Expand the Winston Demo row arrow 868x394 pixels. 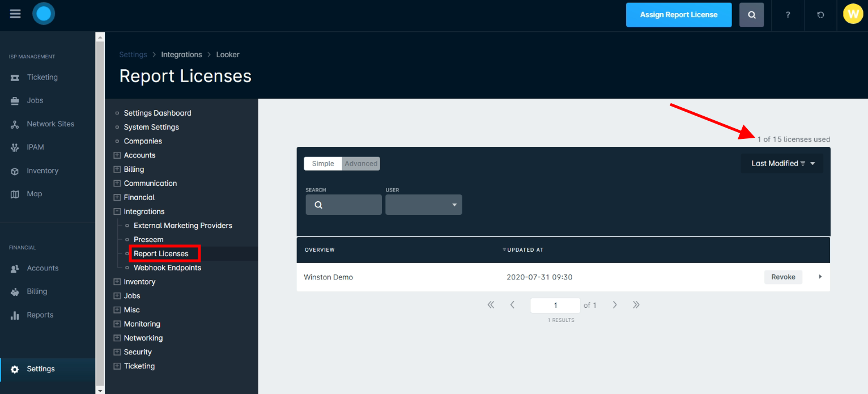pyautogui.click(x=820, y=277)
